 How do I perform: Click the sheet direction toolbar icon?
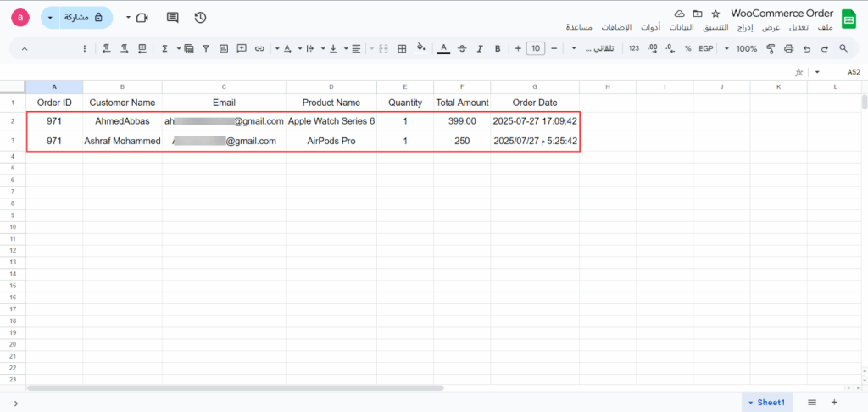tap(142, 48)
